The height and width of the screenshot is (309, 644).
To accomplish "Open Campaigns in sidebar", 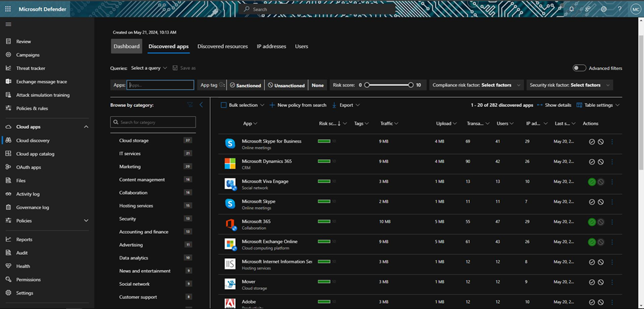I will (x=28, y=55).
